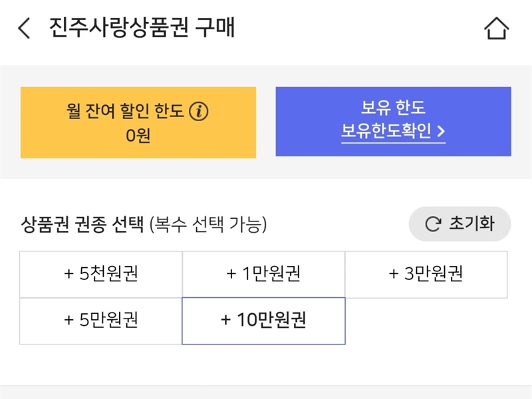
Task: Add the + 1만원권 voucher
Action: (x=263, y=274)
